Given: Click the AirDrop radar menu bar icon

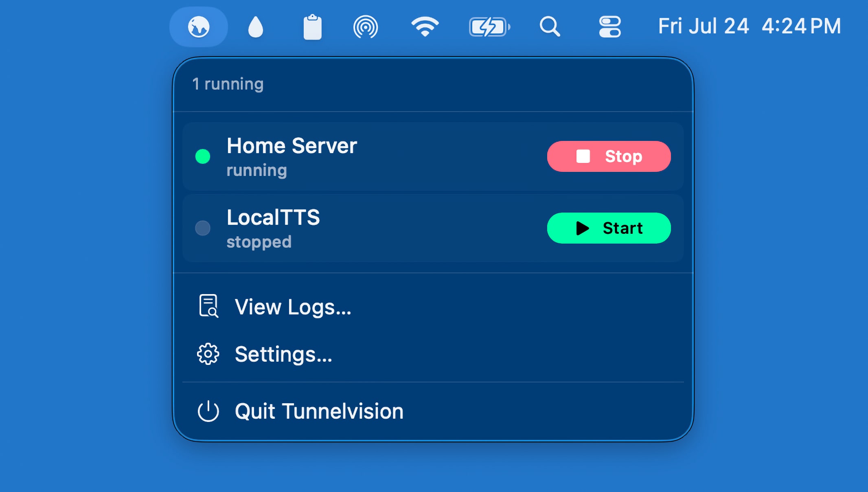Looking at the screenshot, I should (x=366, y=27).
